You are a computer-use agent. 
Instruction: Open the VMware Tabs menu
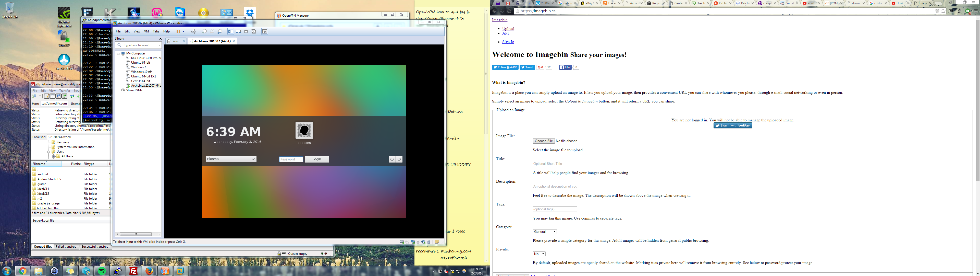[156, 32]
